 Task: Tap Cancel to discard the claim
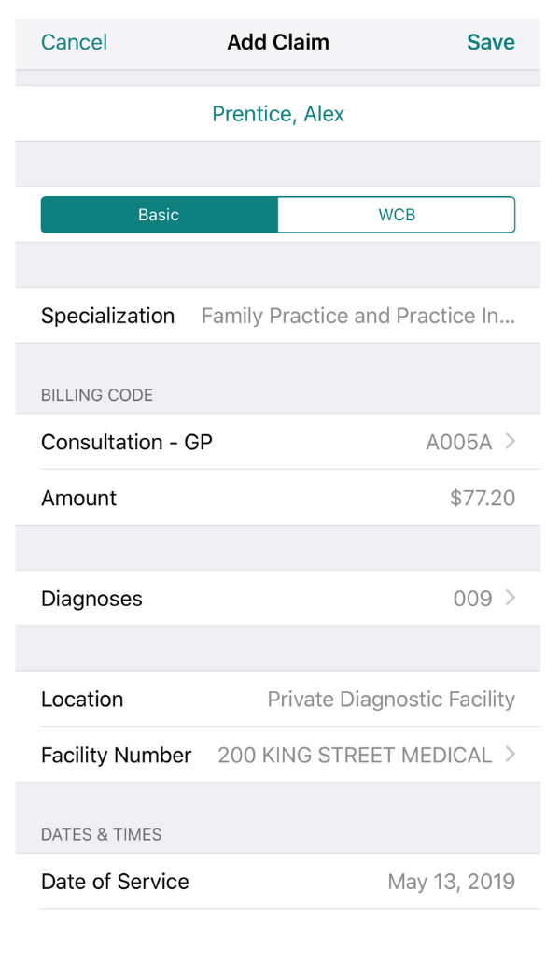point(74,42)
